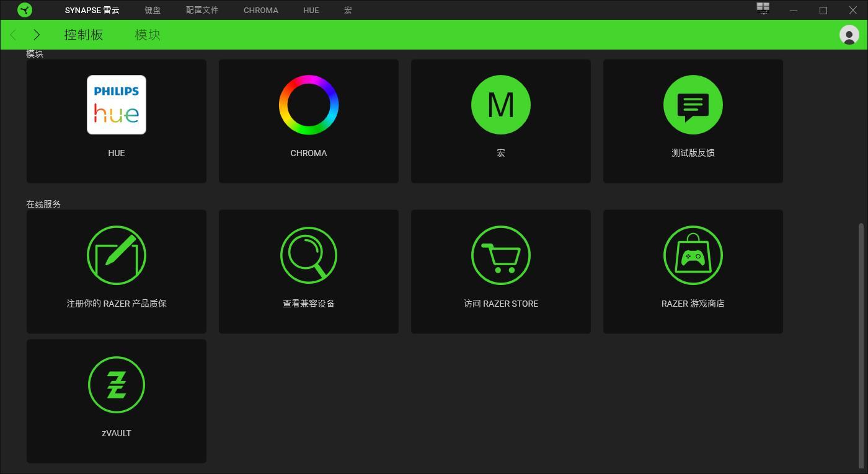This screenshot has width=868, height=474.
Task: Click the 注册你的 RAZER 产品质保 pencil icon
Action: pyautogui.click(x=117, y=255)
